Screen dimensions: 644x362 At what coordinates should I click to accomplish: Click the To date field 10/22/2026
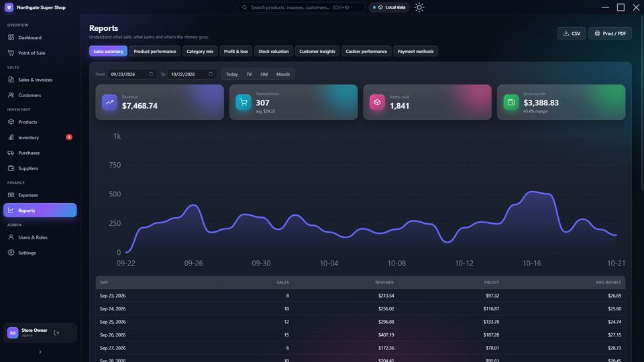(192, 74)
